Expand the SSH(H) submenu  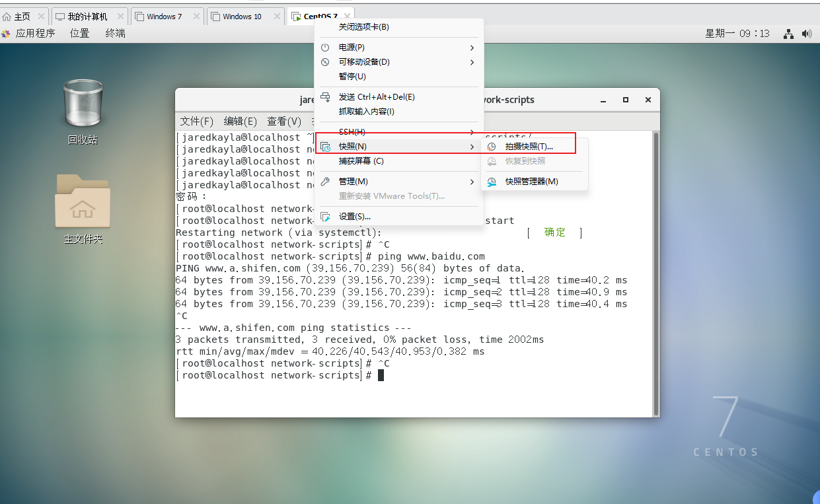click(399, 132)
